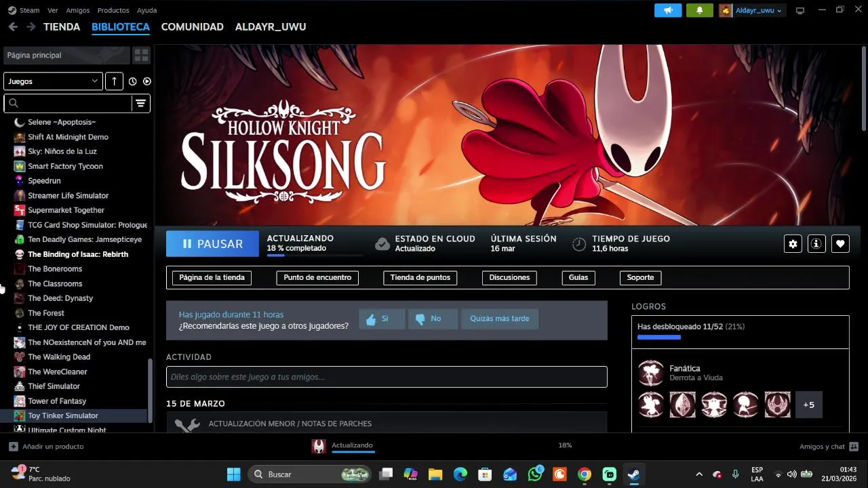Open the Productos menu
Screen dimensions: 868x488
click(113, 10)
